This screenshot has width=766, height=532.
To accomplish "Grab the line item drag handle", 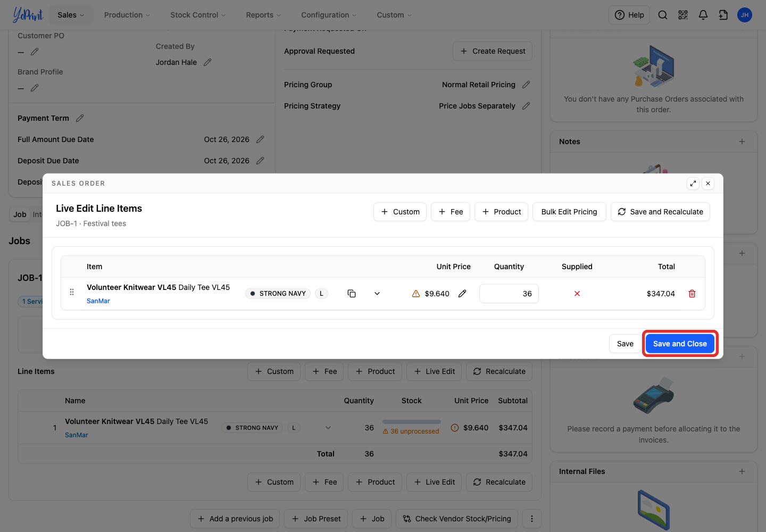I will click(x=72, y=292).
